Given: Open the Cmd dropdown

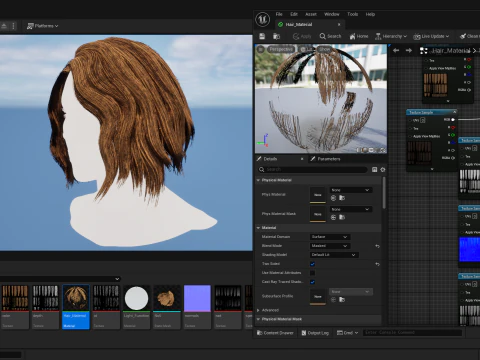Looking at the screenshot, I should 347,333.
